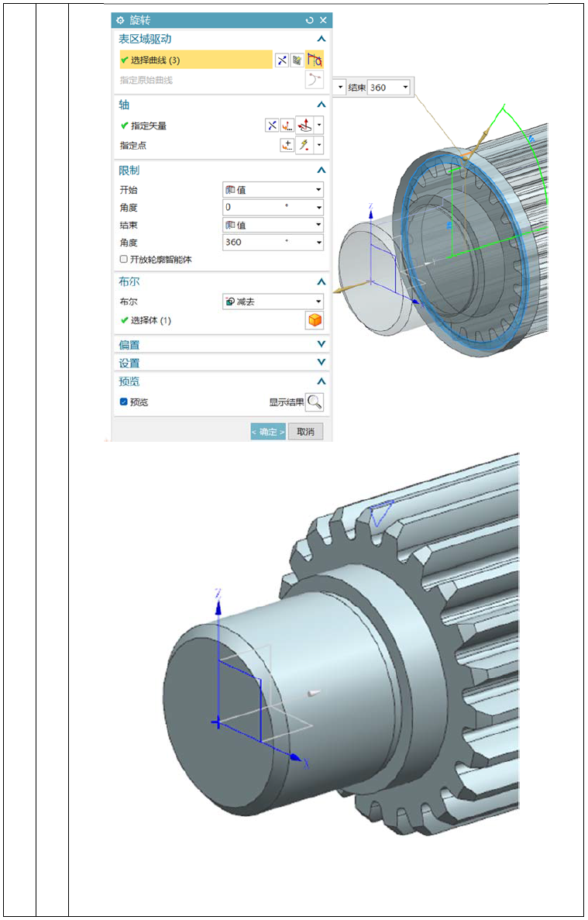
Task: Click the reverse direction icon for 指定矢量
Action: pyautogui.click(x=271, y=125)
